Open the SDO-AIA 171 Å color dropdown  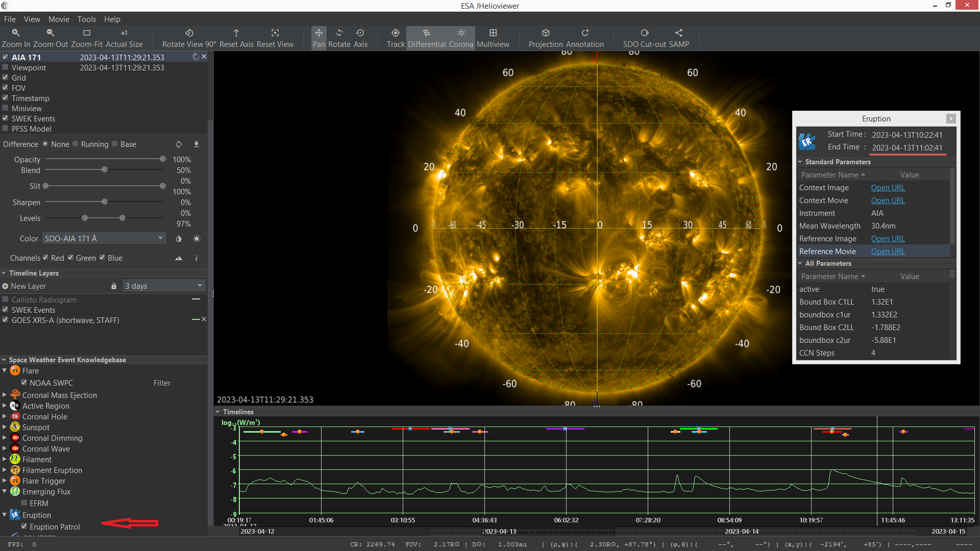tap(104, 238)
